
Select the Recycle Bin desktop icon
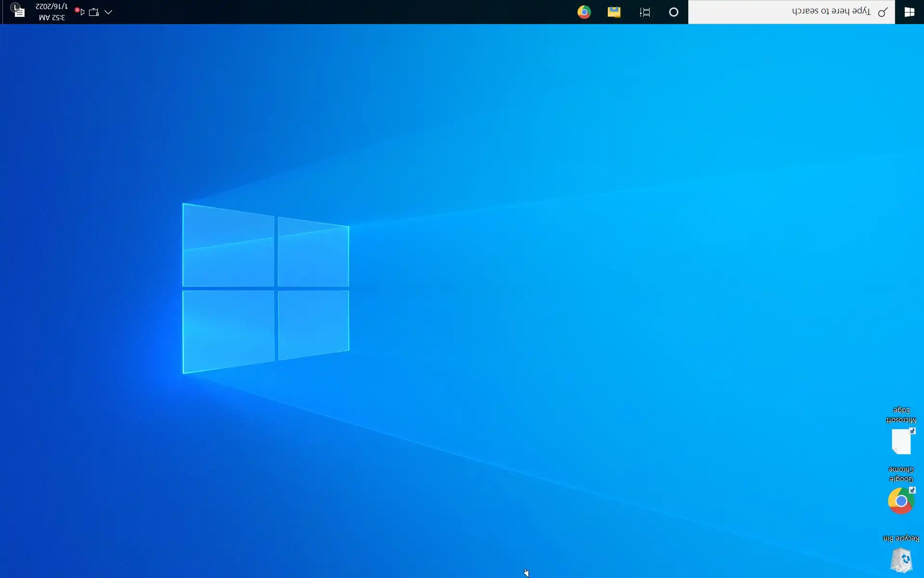901,560
